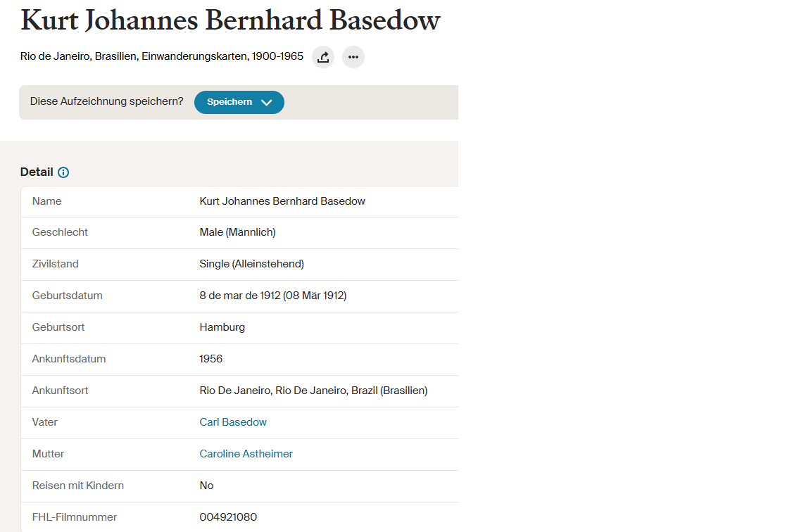Click the Zivilstand value Single
This screenshot has width=811, height=532.
252,264
